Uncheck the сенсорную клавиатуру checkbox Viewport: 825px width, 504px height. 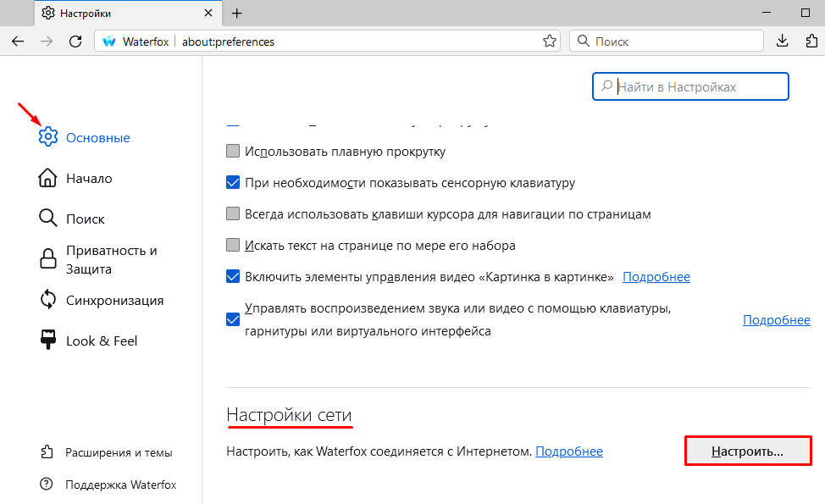(x=233, y=183)
